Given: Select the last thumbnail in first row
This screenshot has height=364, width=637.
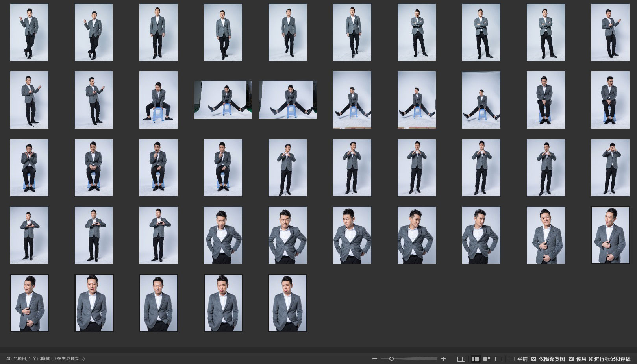Looking at the screenshot, I should coord(610,32).
